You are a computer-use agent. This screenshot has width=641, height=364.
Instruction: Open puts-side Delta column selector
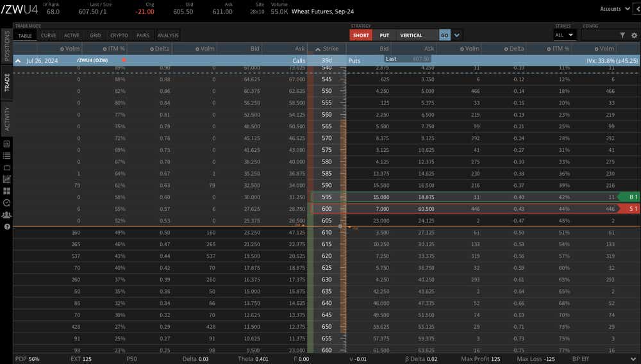(x=514, y=49)
